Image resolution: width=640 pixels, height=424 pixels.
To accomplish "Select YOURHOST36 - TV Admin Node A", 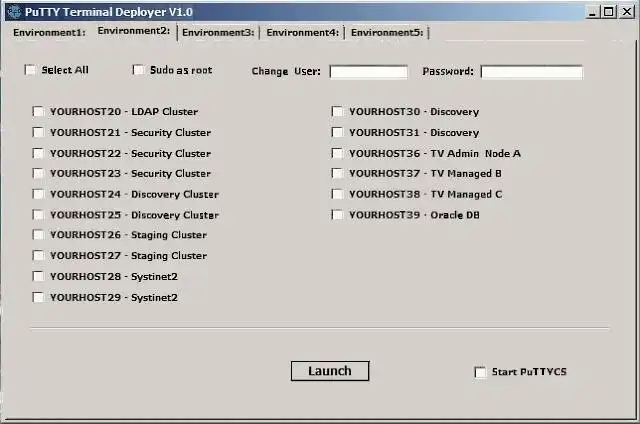I will point(338,153).
